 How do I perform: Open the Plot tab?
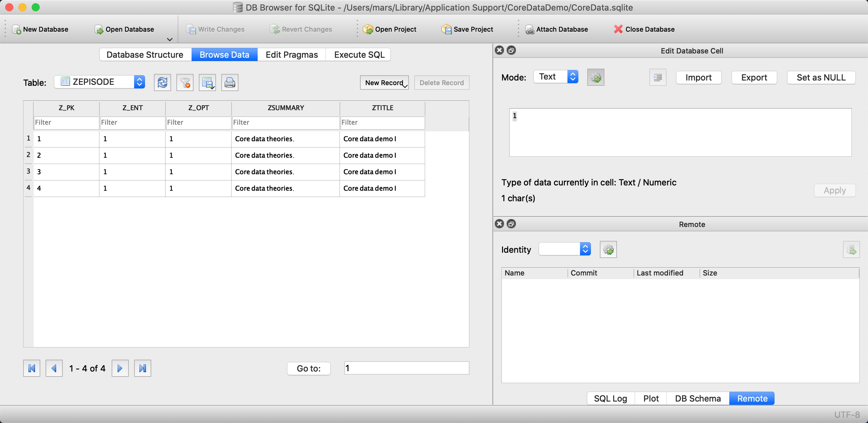pyautogui.click(x=651, y=399)
